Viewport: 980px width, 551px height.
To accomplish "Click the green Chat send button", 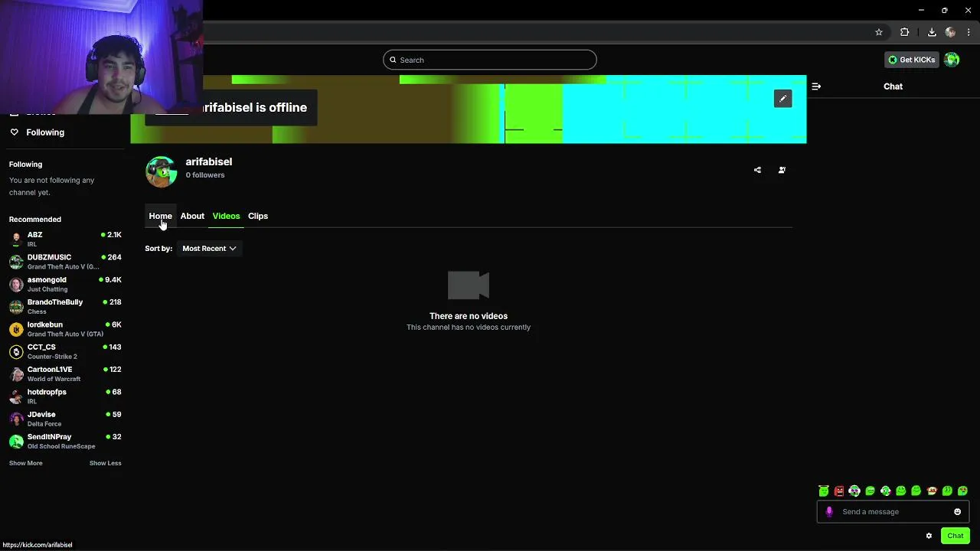I will [x=955, y=536].
